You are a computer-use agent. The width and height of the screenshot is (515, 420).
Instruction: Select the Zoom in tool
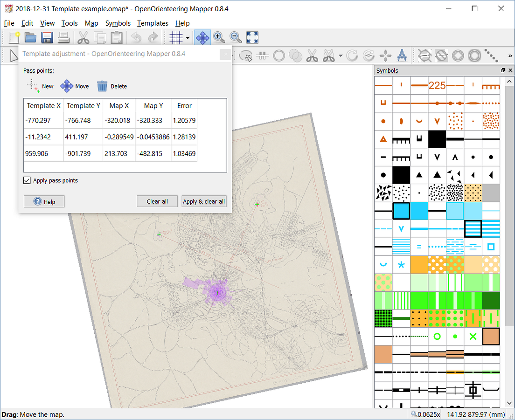(x=219, y=37)
